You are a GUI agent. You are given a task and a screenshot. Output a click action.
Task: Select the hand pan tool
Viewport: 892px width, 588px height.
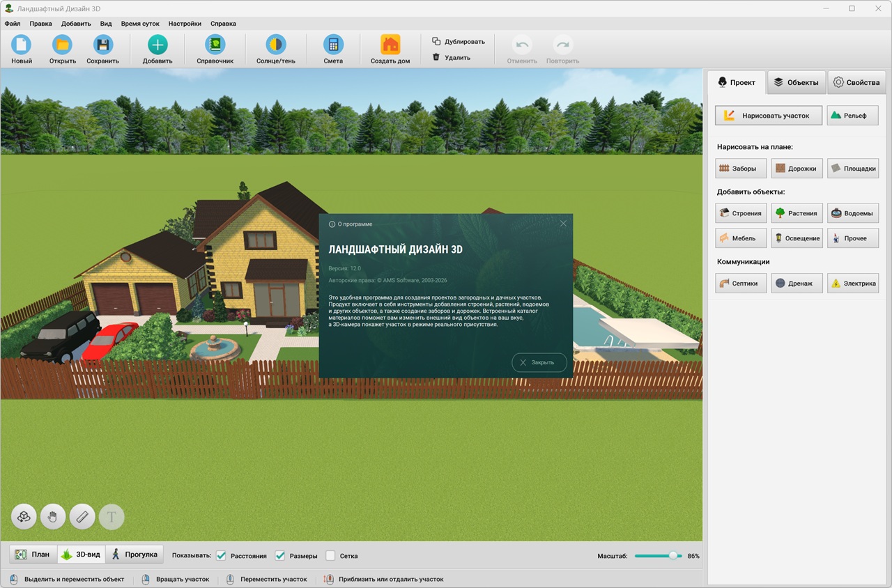(x=53, y=517)
